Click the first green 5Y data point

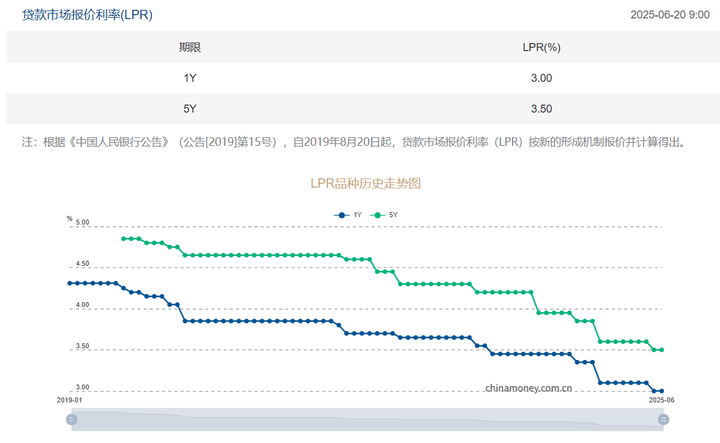(x=123, y=239)
